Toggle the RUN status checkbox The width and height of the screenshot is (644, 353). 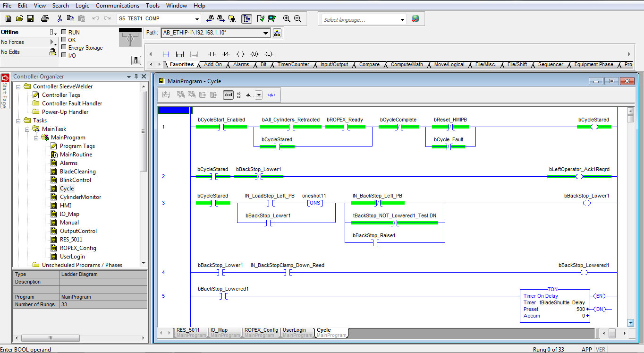(64, 32)
